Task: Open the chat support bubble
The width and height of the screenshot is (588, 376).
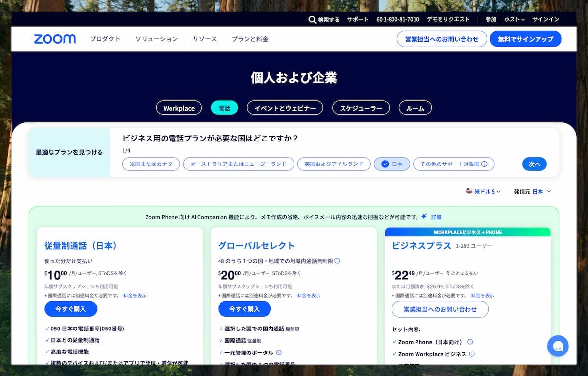Action: [x=558, y=346]
